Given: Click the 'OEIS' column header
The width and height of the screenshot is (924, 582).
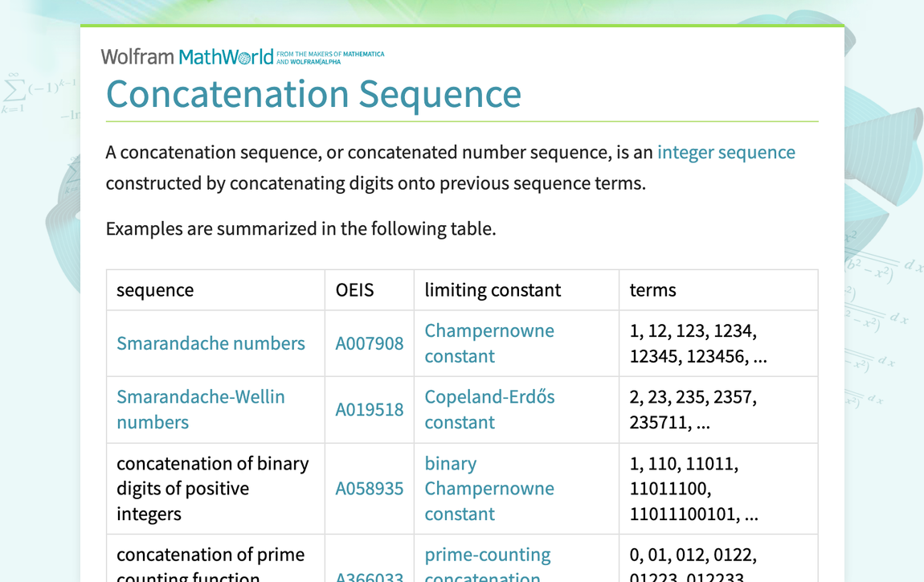Looking at the screenshot, I should (x=354, y=290).
